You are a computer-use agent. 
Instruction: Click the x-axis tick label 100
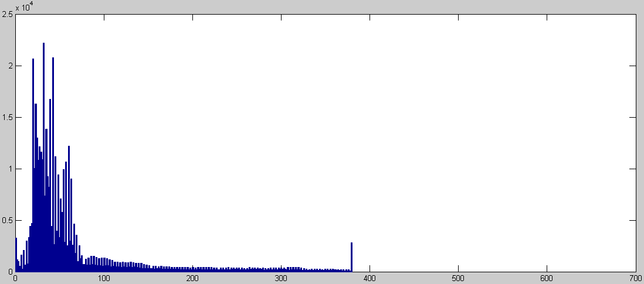tap(104, 278)
